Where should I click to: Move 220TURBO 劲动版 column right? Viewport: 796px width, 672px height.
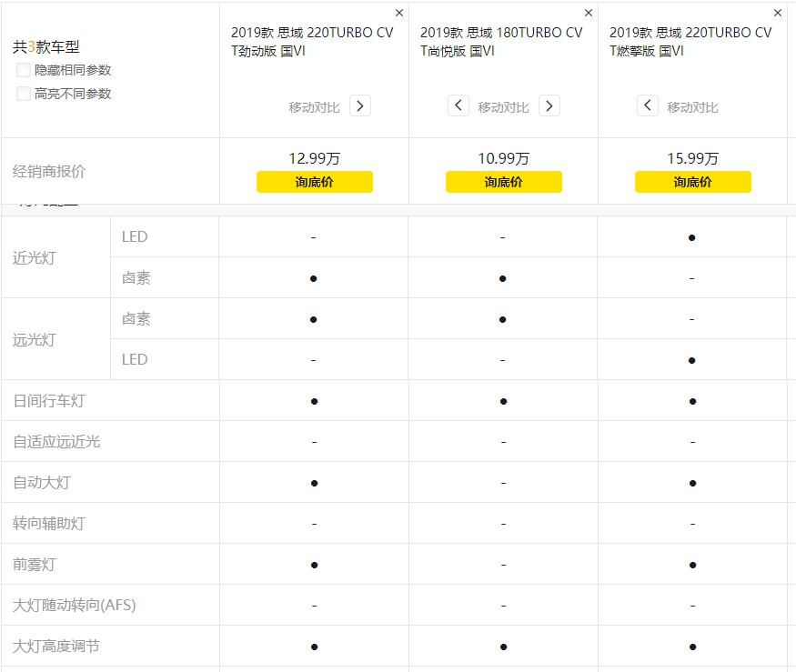point(360,106)
